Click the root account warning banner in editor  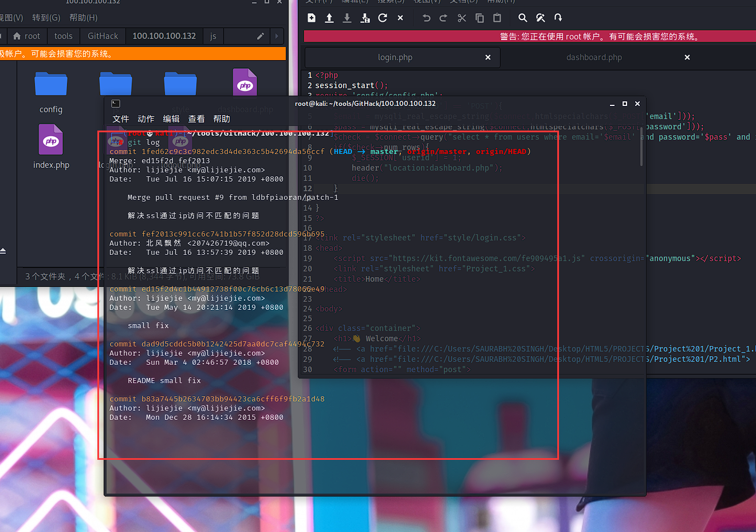click(529, 37)
